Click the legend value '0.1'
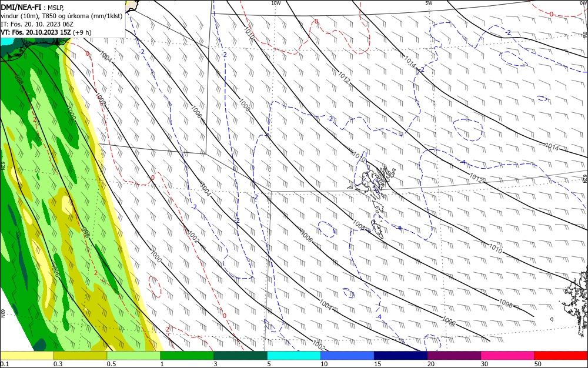This screenshot has width=588, height=368. tap(5, 364)
